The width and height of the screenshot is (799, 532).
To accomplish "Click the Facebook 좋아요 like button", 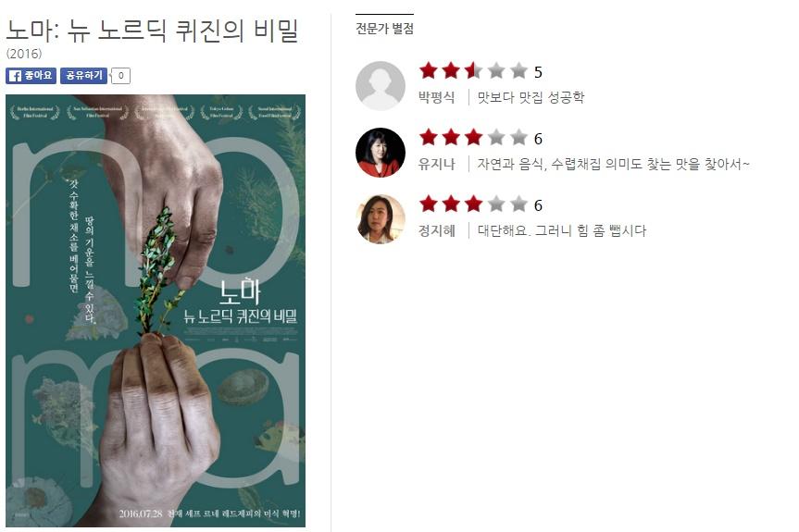I will pyautogui.click(x=31, y=75).
